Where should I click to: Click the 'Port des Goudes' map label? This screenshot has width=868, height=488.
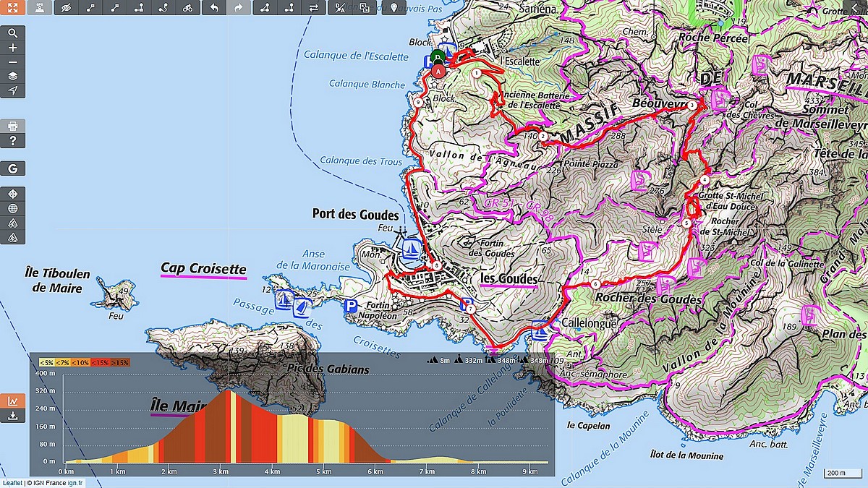(x=355, y=214)
